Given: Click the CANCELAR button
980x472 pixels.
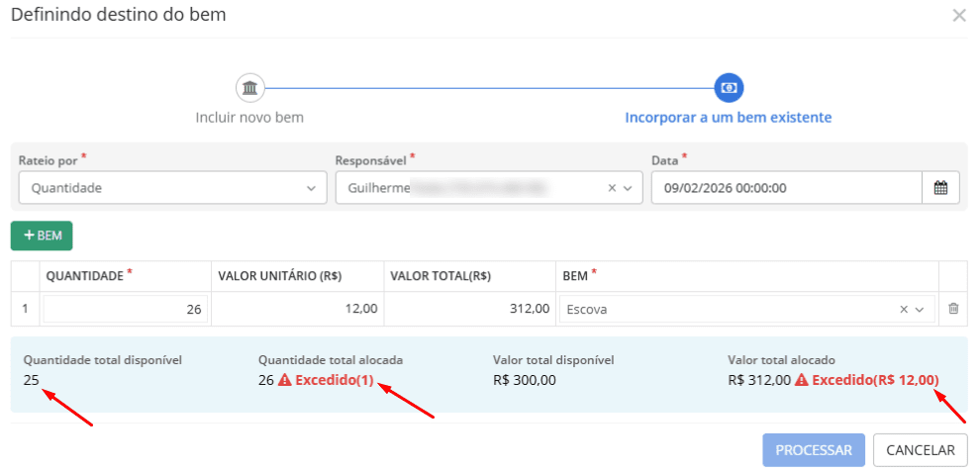Looking at the screenshot, I should click(920, 450).
